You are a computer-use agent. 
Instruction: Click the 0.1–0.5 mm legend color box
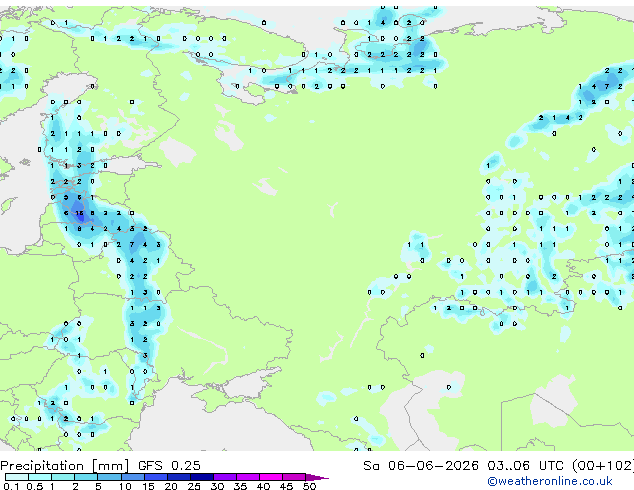click(x=17, y=477)
